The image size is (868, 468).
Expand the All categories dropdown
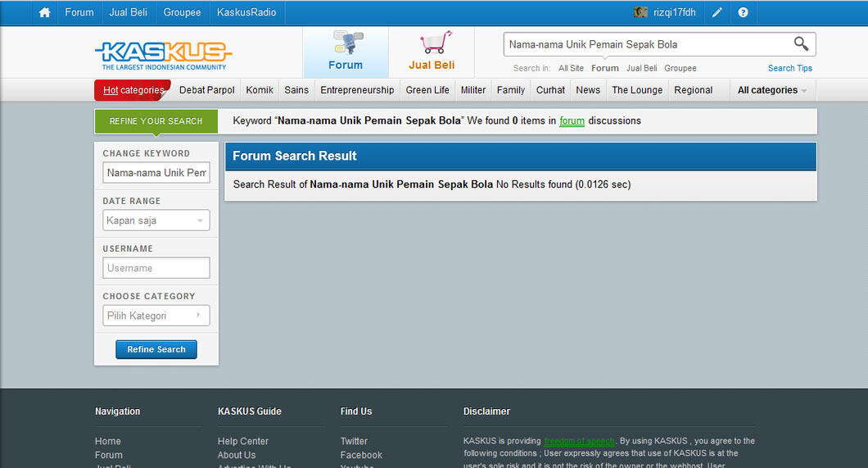click(771, 90)
